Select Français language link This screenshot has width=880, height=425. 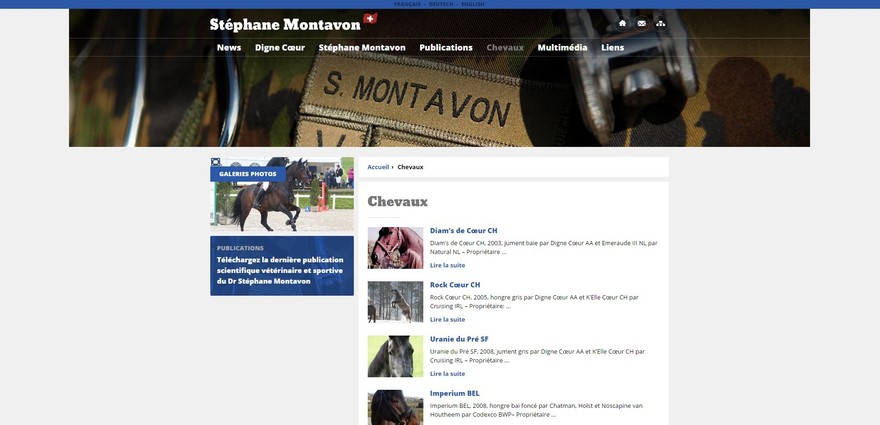[x=407, y=4]
